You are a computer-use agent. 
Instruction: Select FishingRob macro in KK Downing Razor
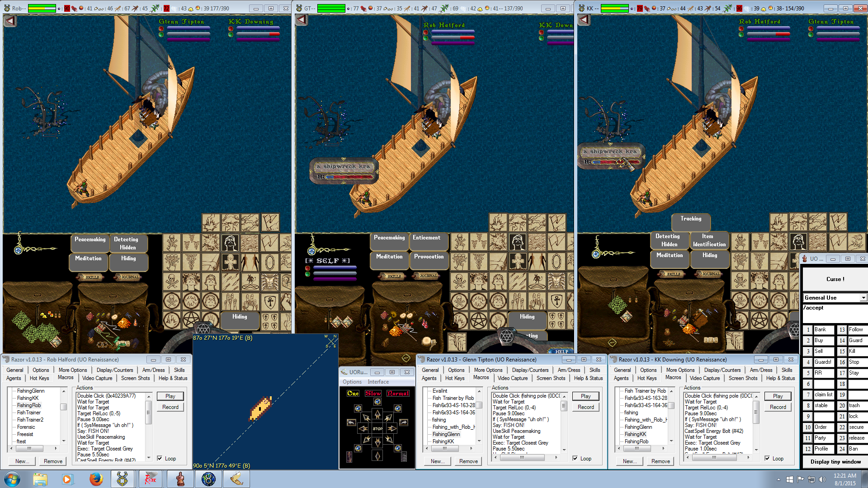[x=637, y=441]
